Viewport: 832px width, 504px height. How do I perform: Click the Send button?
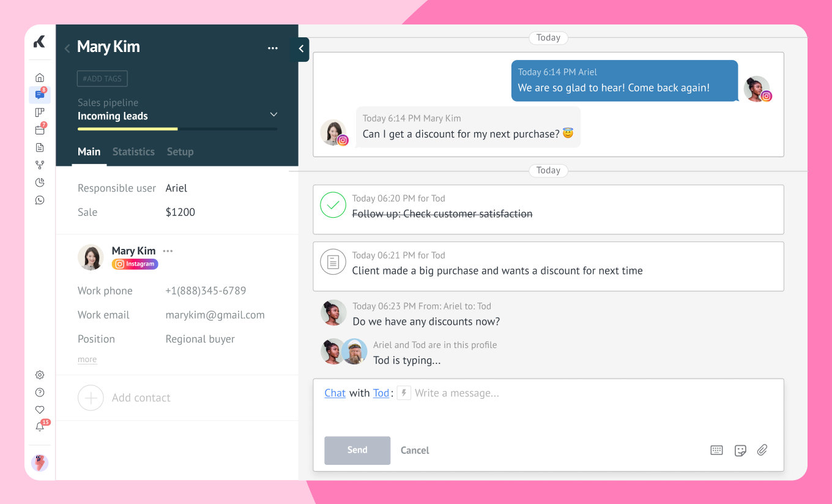(x=357, y=450)
